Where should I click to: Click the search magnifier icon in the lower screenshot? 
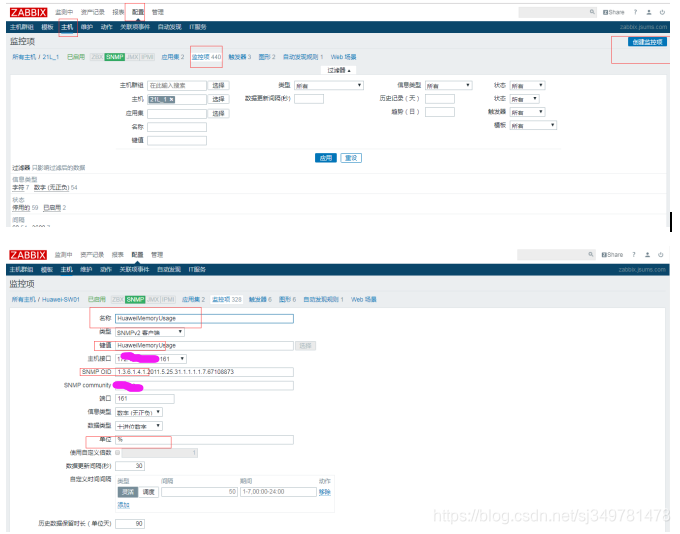(x=591, y=255)
